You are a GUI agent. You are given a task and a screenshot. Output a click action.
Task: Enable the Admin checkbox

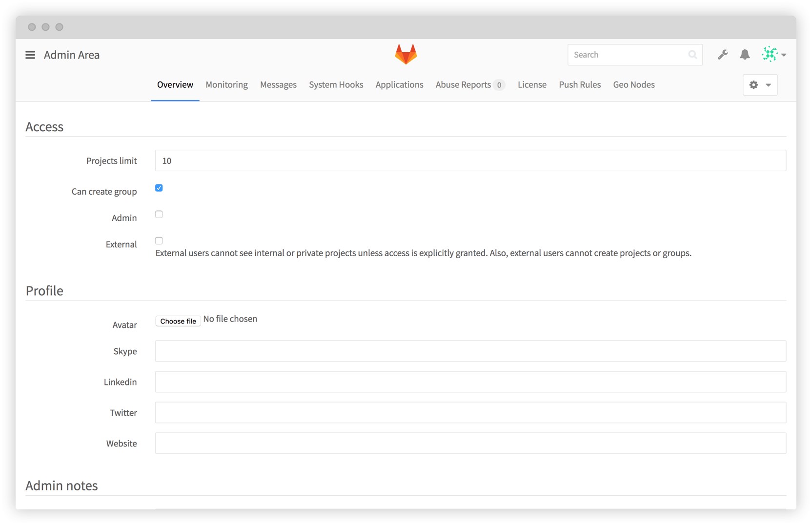(159, 214)
